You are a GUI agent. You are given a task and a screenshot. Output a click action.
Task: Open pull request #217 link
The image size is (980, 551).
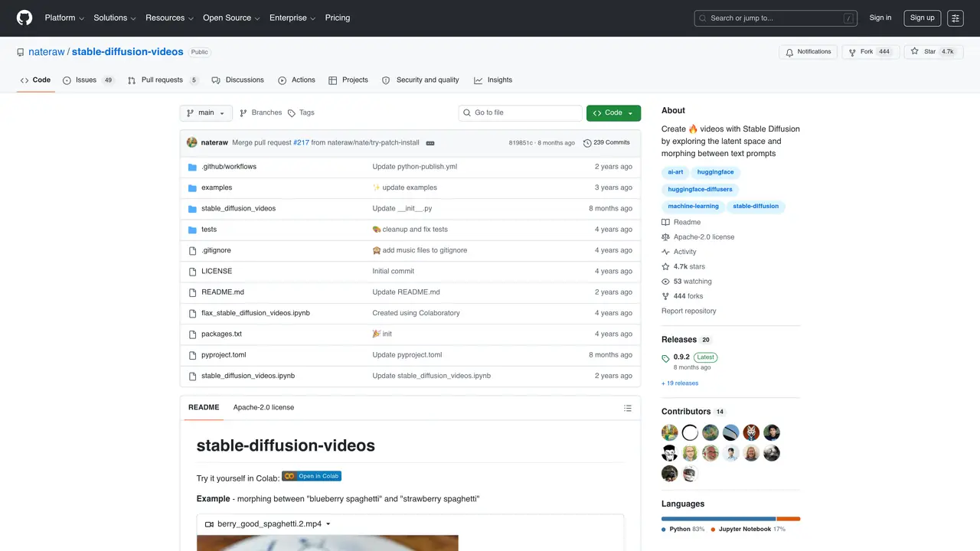(x=301, y=143)
